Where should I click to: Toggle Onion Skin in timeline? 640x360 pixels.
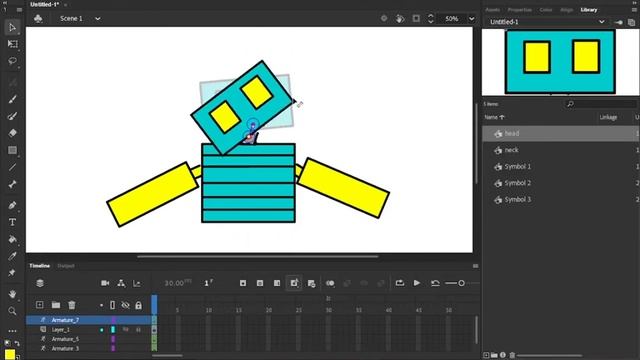[330, 283]
